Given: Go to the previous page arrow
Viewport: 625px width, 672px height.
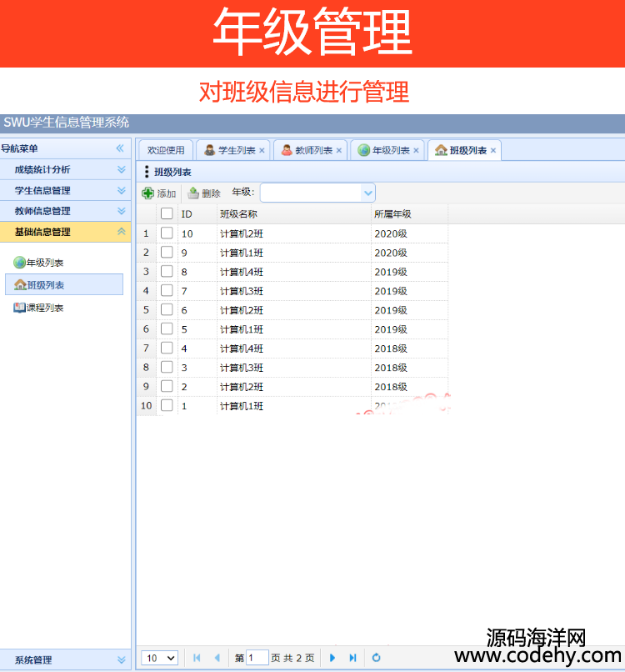Looking at the screenshot, I should [217, 658].
